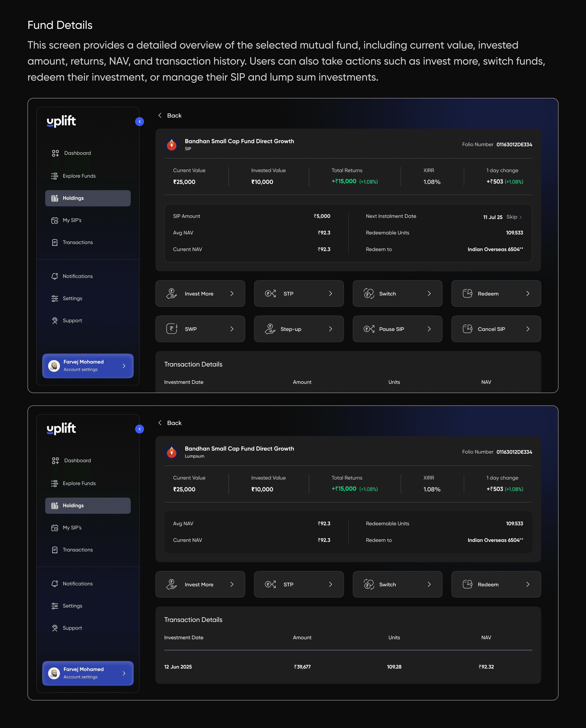Screen dimensions: 586x728
Task: Click the SWP rupee icon
Action: pos(172,329)
